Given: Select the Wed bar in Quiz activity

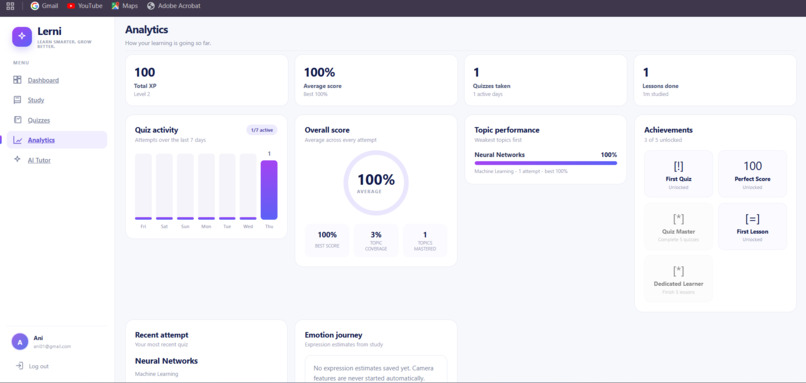Looking at the screenshot, I should pos(248,187).
